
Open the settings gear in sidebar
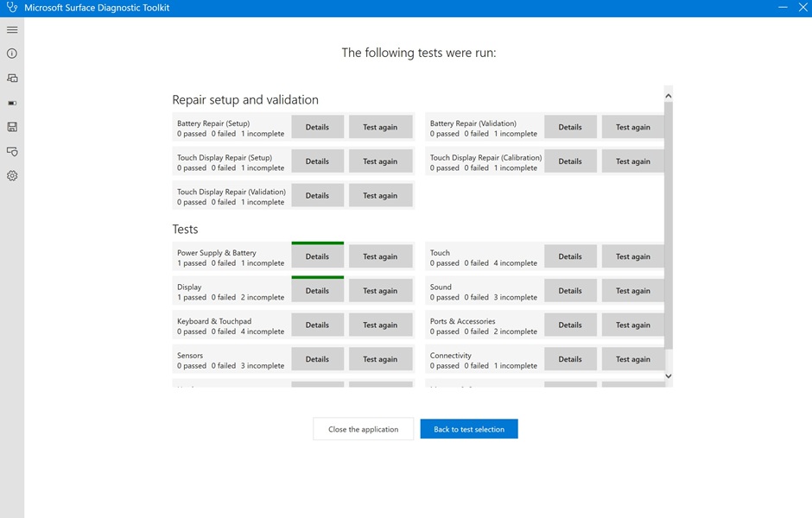[12, 176]
